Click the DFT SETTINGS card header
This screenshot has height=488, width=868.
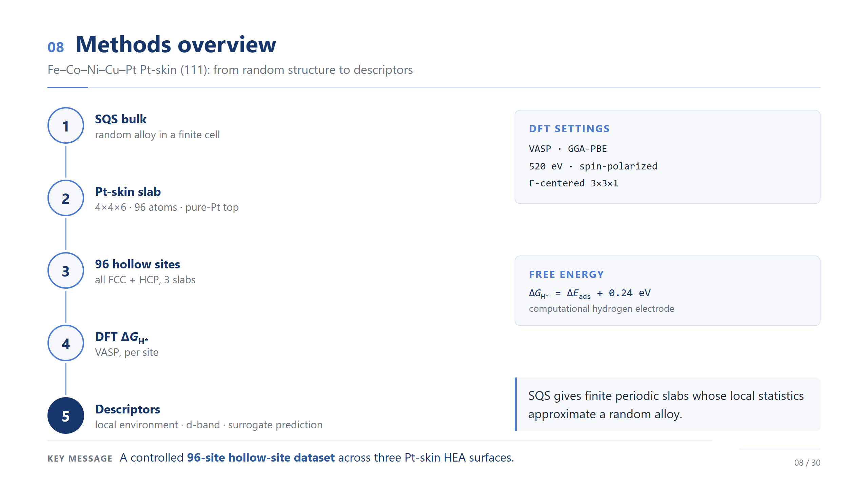(569, 129)
